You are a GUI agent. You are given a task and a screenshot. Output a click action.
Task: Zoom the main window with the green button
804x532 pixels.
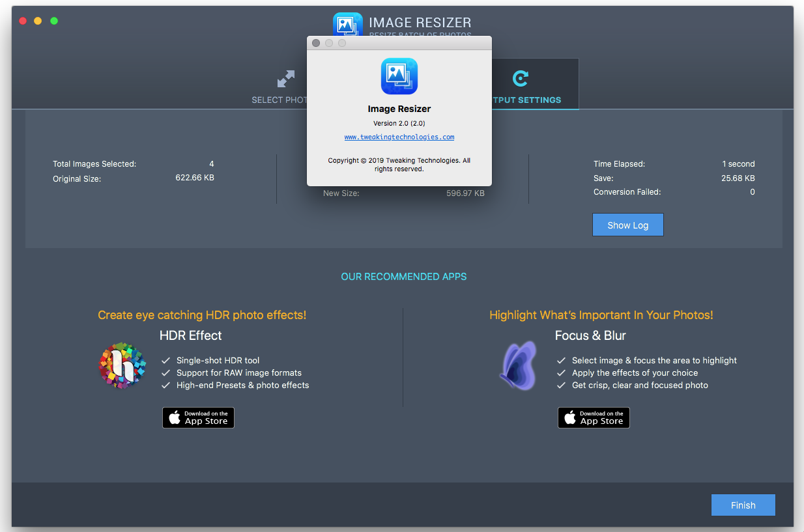coord(54,21)
